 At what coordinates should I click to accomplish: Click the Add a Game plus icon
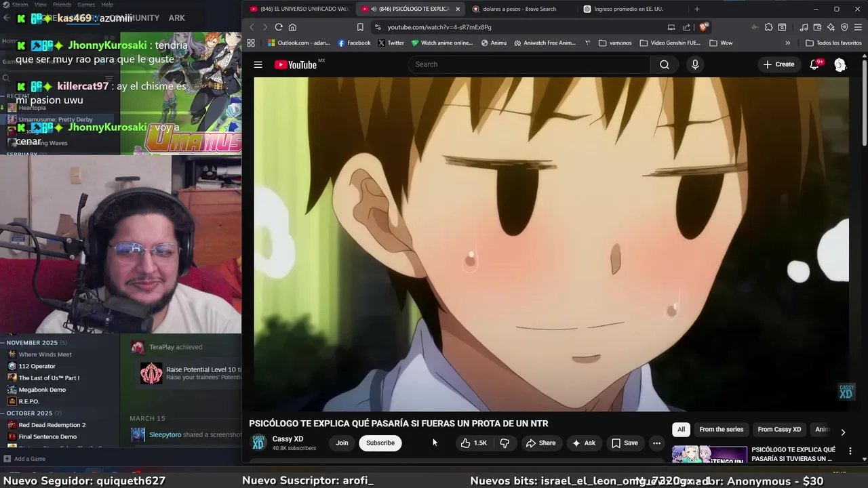[x=8, y=459]
